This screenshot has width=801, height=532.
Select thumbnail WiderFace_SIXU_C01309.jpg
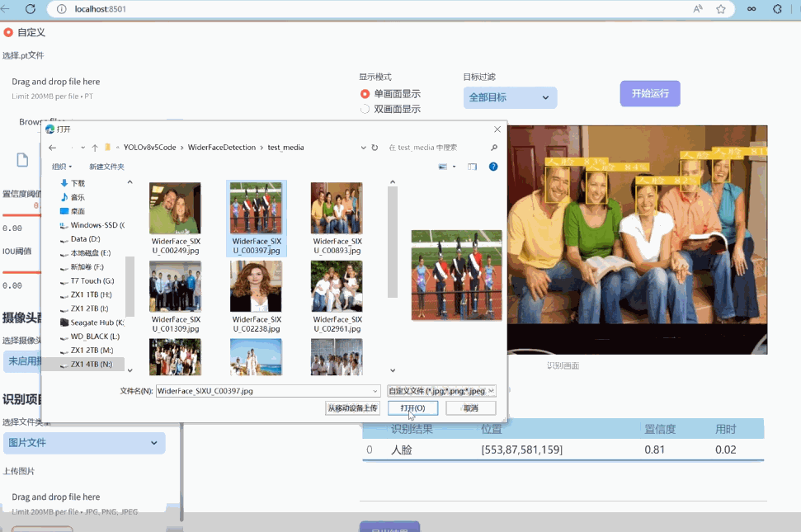(x=175, y=286)
